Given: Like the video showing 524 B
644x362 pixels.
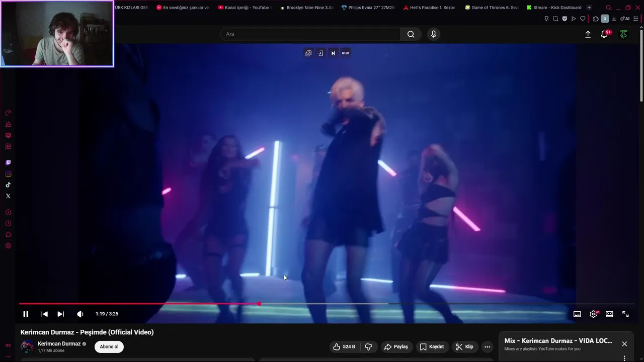Looking at the screenshot, I should coord(344,346).
